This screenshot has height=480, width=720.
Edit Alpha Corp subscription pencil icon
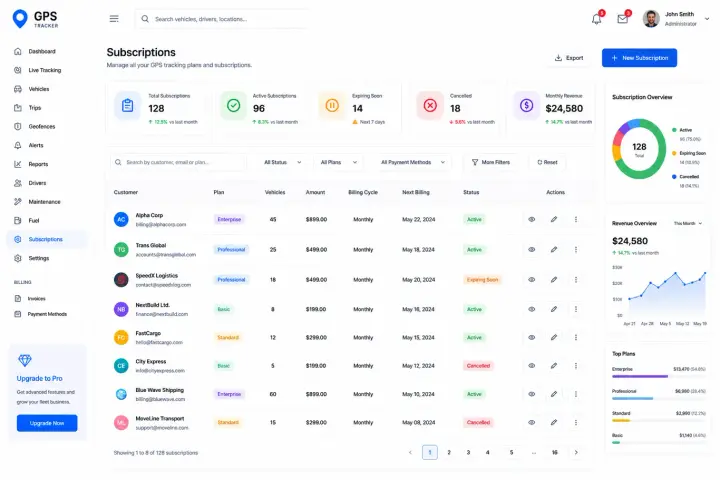point(554,220)
